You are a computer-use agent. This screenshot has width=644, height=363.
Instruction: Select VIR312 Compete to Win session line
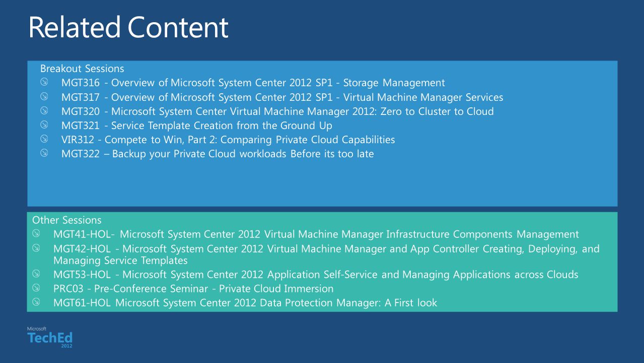pos(228,140)
